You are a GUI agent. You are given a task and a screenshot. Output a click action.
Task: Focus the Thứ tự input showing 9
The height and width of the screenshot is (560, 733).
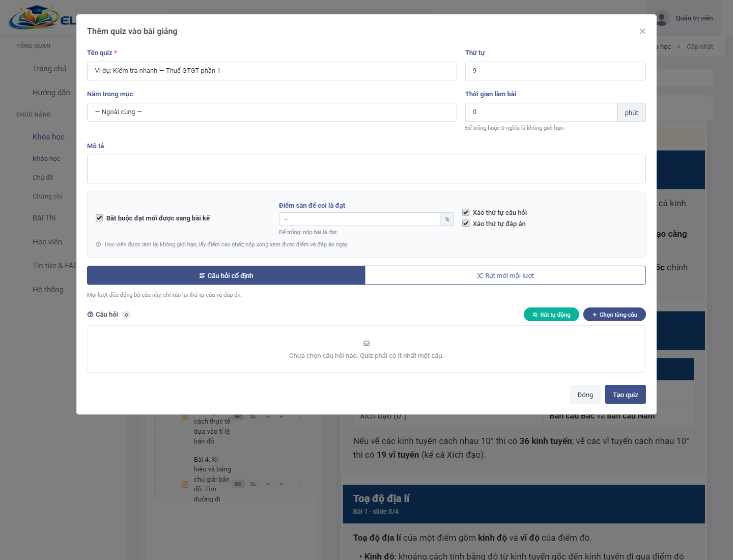coord(555,71)
